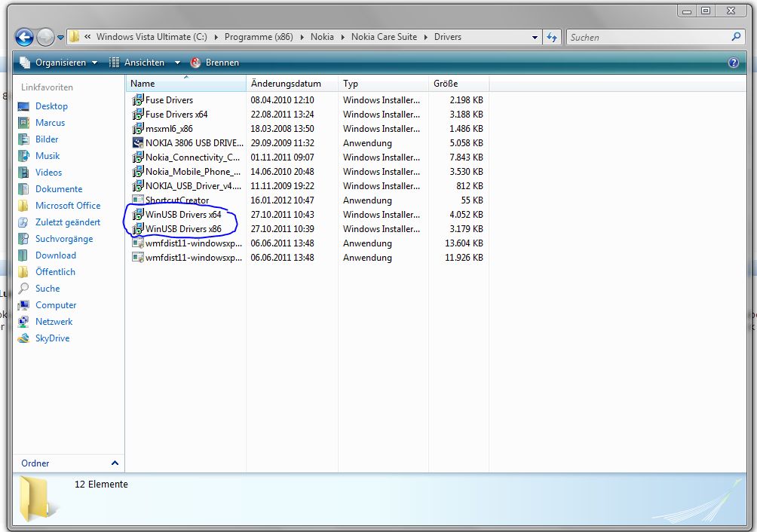Screen dimensions: 757x532
Task: Sort by the Änderungsdatum column
Action: 292,84
